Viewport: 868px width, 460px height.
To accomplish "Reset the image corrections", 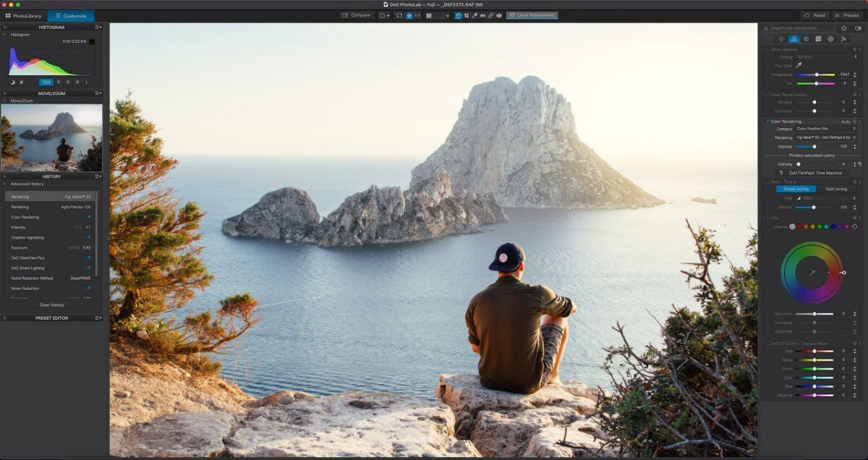I will click(x=815, y=15).
